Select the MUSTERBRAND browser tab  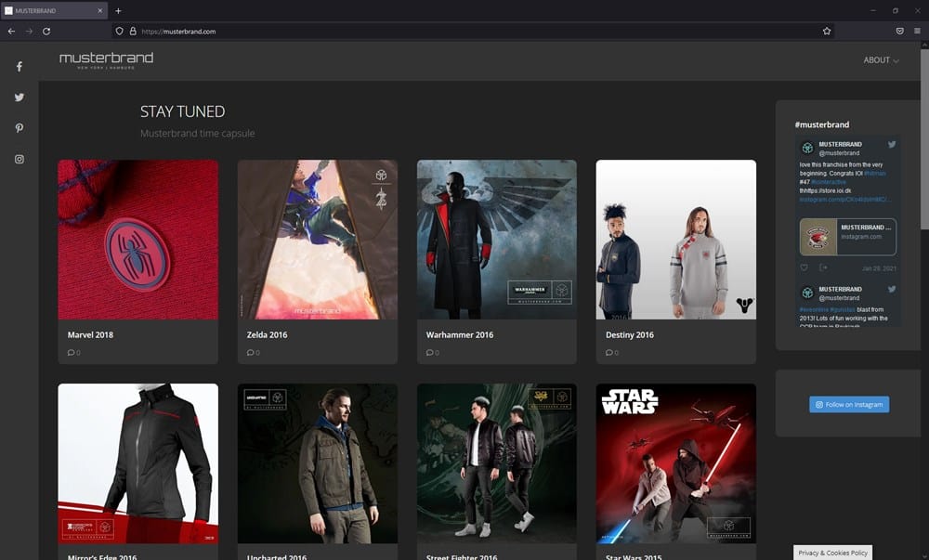pyautogui.click(x=53, y=10)
